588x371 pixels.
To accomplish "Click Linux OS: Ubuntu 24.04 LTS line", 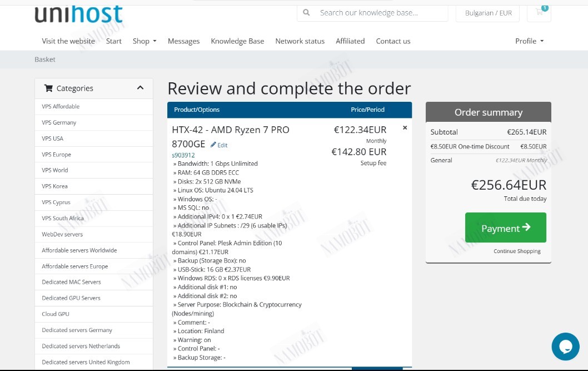I will (x=213, y=190).
